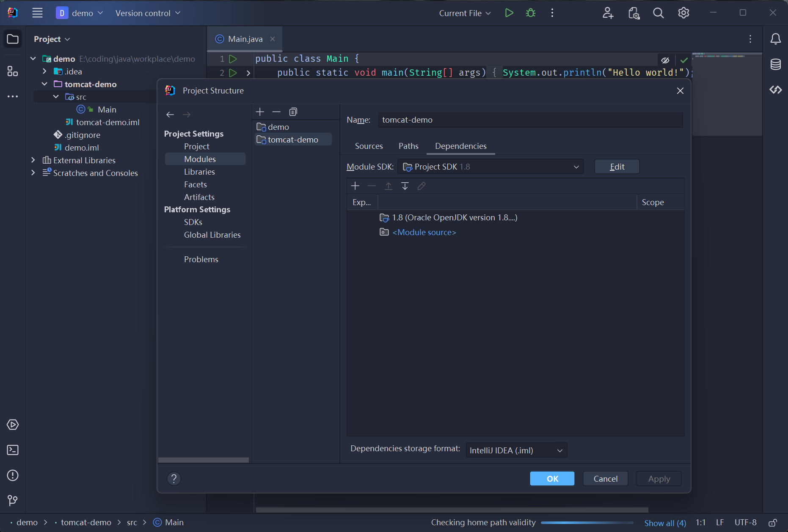Image resolution: width=788 pixels, height=532 pixels.
Task: Open Search Everywhere magnifier
Action: (658, 13)
